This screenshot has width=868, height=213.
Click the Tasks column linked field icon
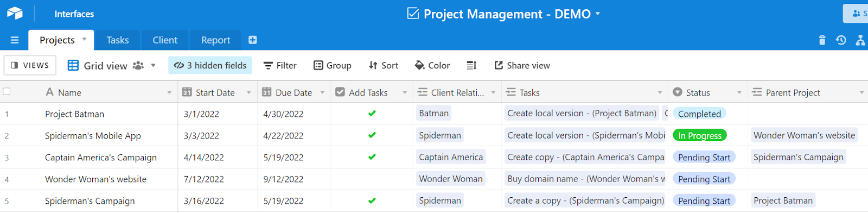(x=510, y=92)
